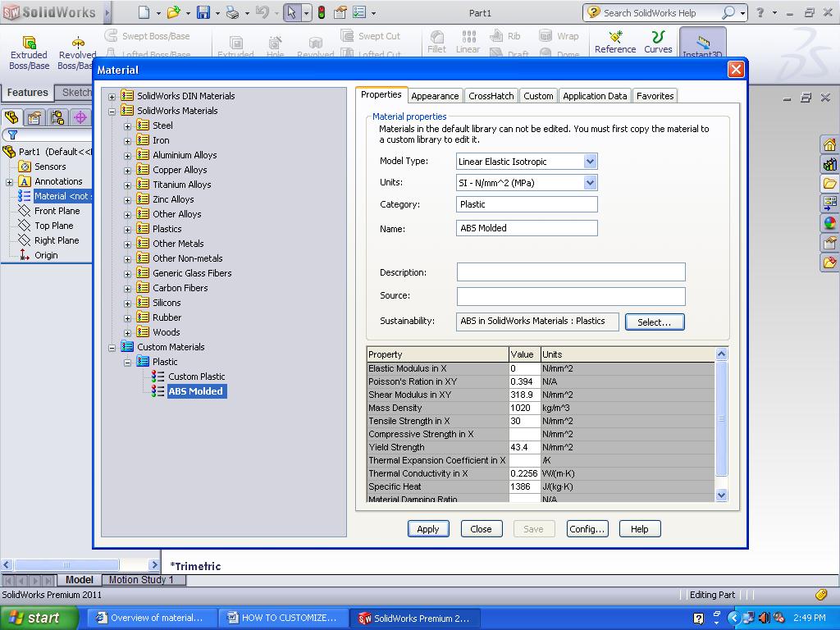Click the Open folder icon
840x630 pixels.
(x=173, y=12)
